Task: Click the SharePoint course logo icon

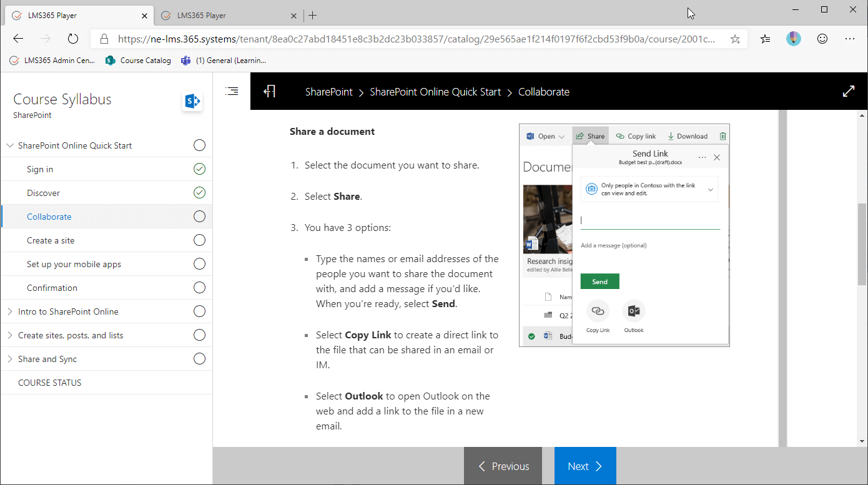Action: [x=192, y=101]
